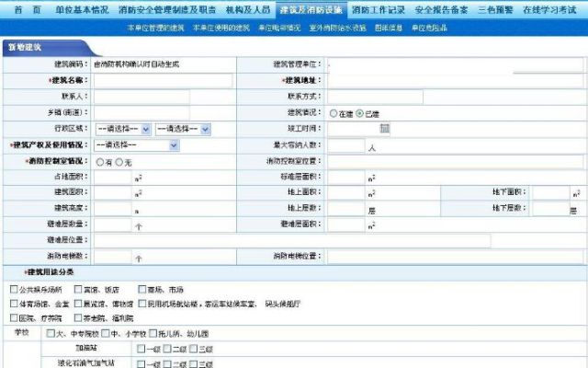Focus the 联系人 input field

[x=141, y=97]
